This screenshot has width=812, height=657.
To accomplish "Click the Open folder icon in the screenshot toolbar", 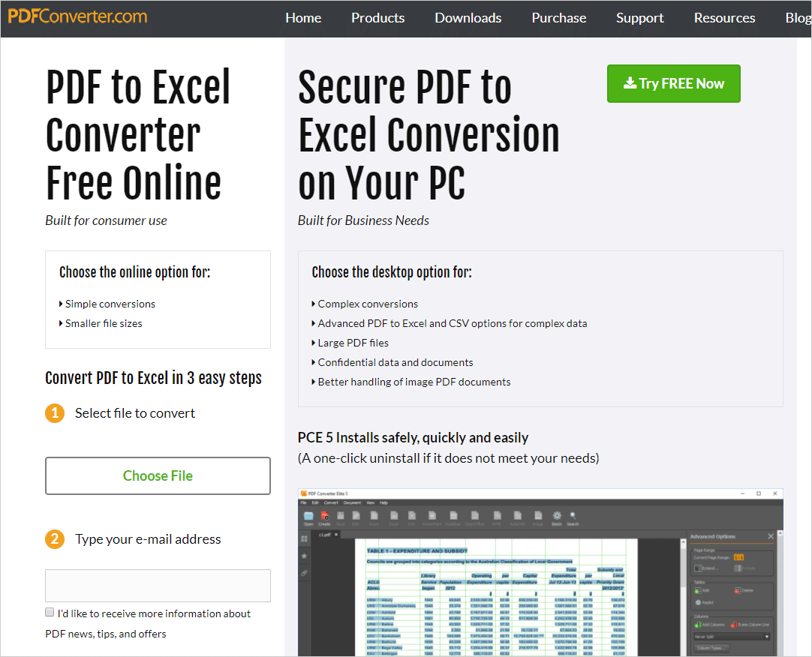I will (308, 516).
